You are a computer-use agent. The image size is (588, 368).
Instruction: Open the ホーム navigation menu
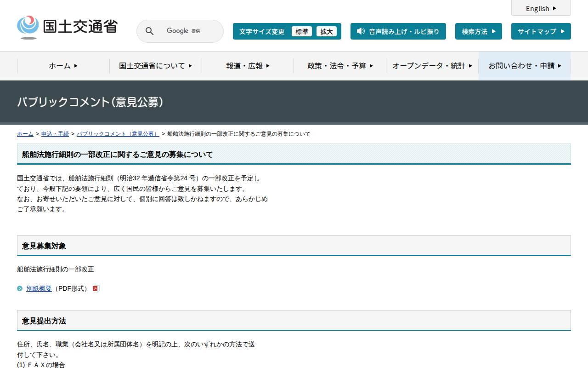pyautogui.click(x=63, y=66)
